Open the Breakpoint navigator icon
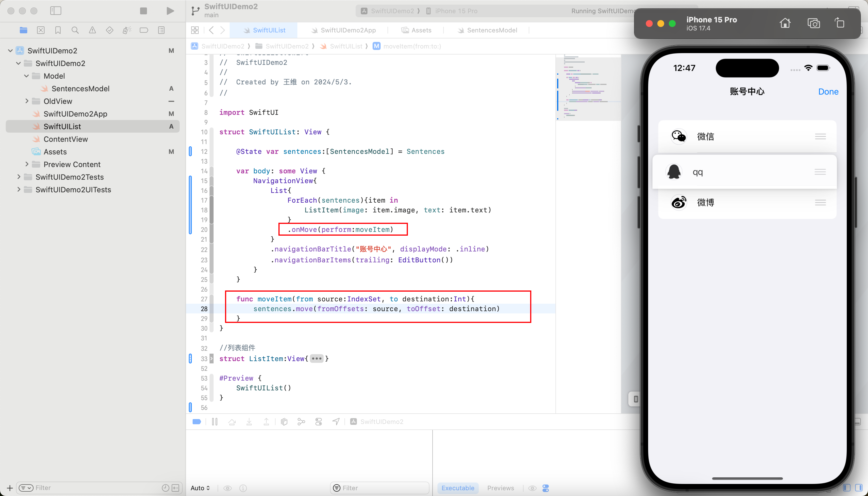 [x=144, y=30]
